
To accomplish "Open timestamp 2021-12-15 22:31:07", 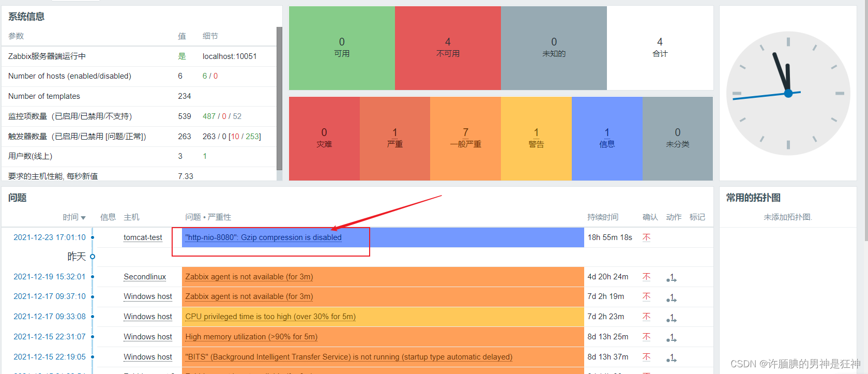I will (50, 337).
